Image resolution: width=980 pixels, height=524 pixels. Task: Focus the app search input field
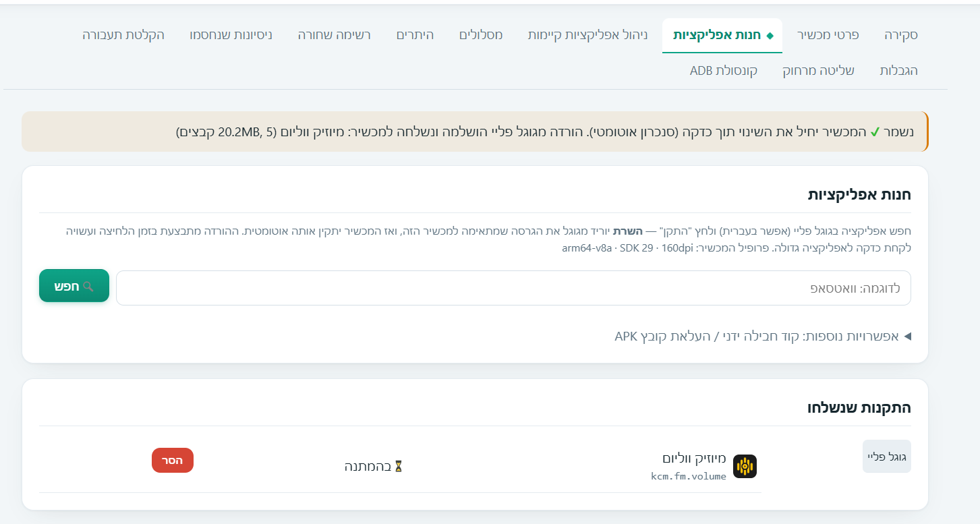tap(513, 288)
